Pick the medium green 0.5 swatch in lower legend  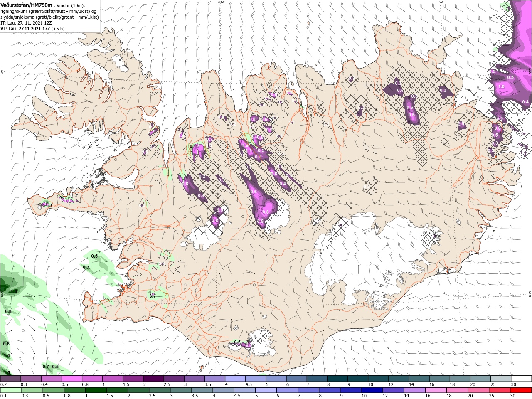pyautogui.click(x=53, y=390)
